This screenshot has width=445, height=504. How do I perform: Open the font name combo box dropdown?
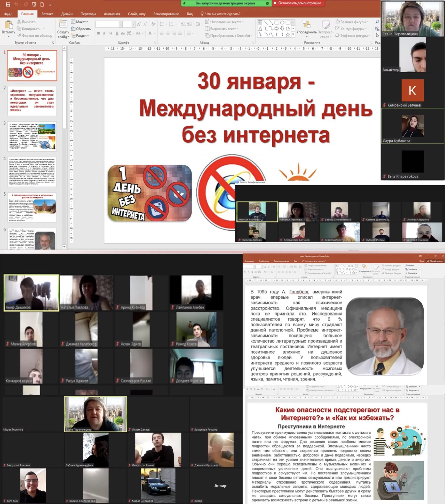[121, 24]
